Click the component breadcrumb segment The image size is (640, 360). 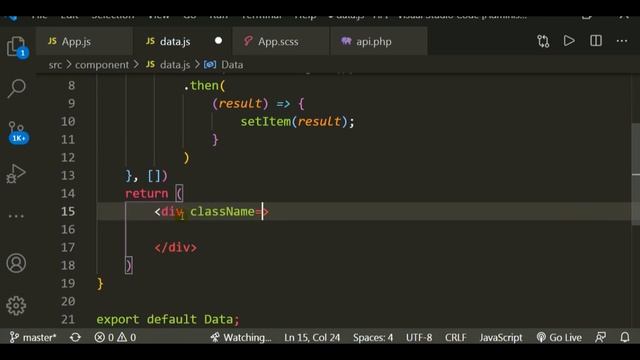pyautogui.click(x=102, y=65)
